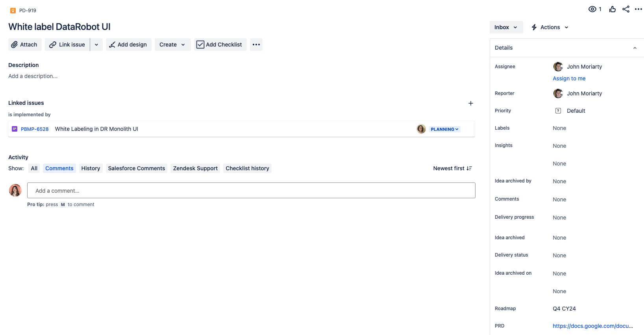The height and width of the screenshot is (335, 644).
Task: Click Add design button
Action: click(128, 45)
